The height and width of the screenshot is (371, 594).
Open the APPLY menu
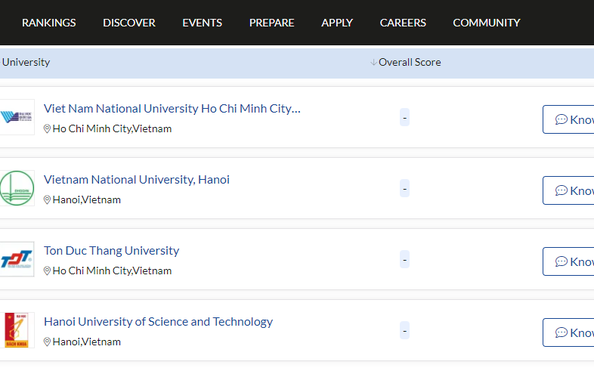337,23
